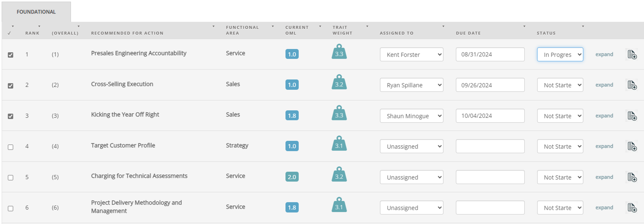
Task: Check the Project Delivery Methodology row checkbox
Action: click(x=10, y=208)
